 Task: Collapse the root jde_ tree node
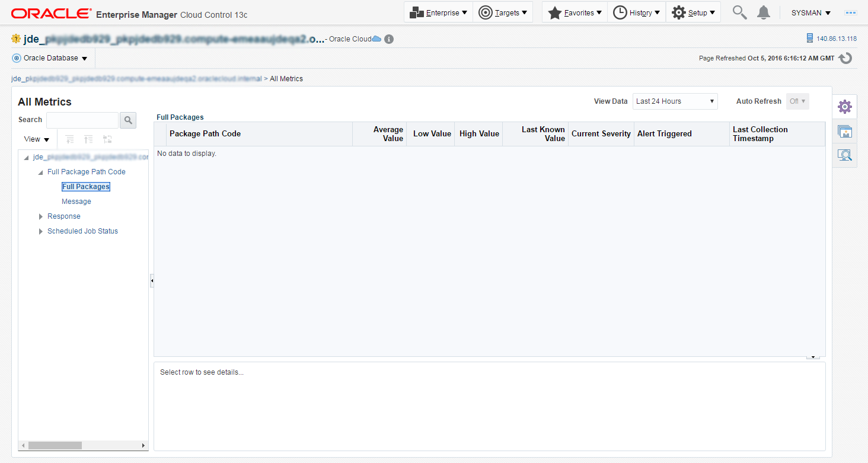coord(26,158)
